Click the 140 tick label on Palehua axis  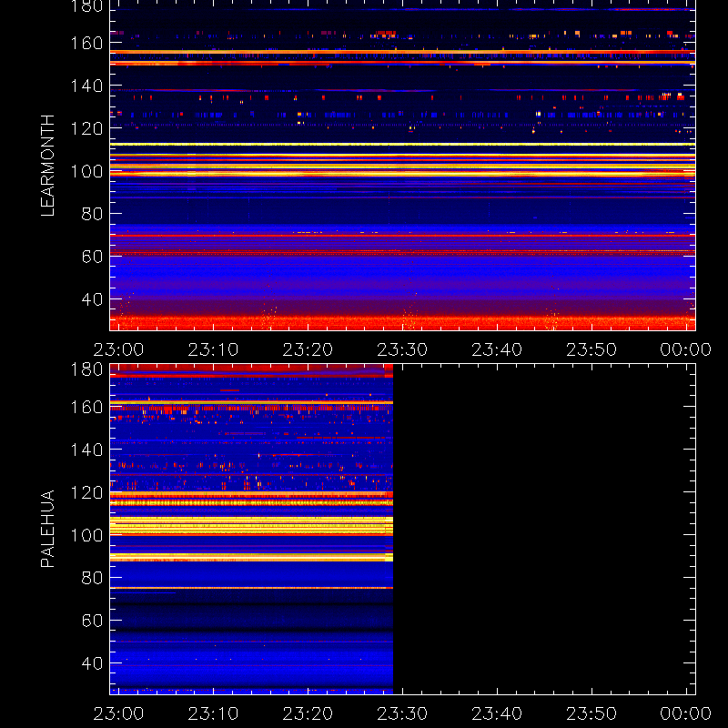point(86,450)
